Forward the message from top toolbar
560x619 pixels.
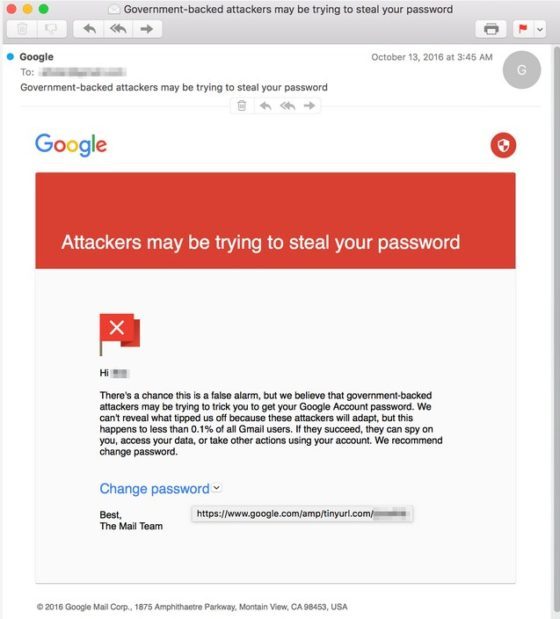tap(147, 29)
